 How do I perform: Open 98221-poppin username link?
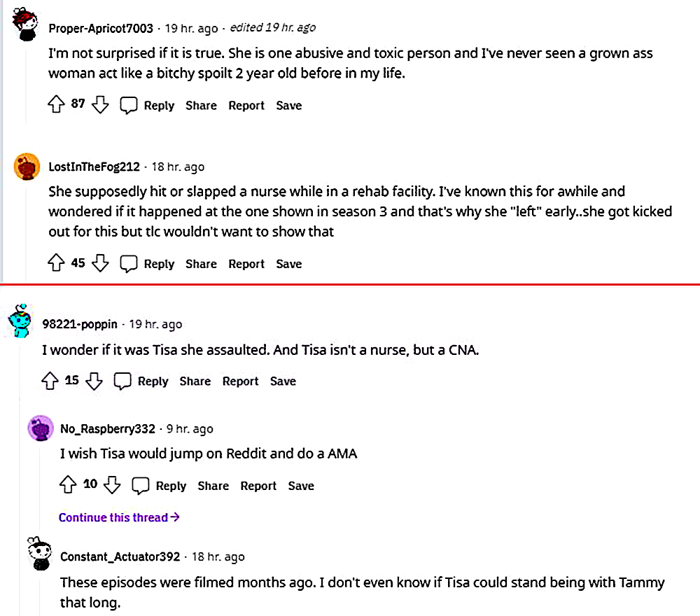(x=80, y=324)
